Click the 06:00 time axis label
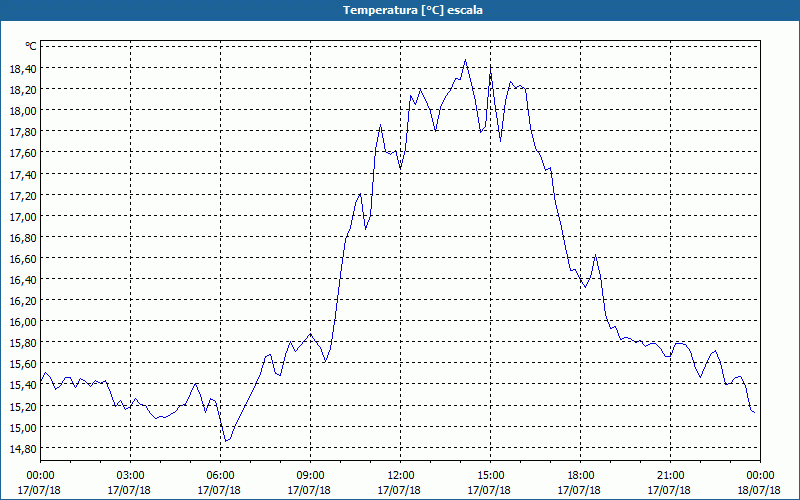 tap(220, 476)
